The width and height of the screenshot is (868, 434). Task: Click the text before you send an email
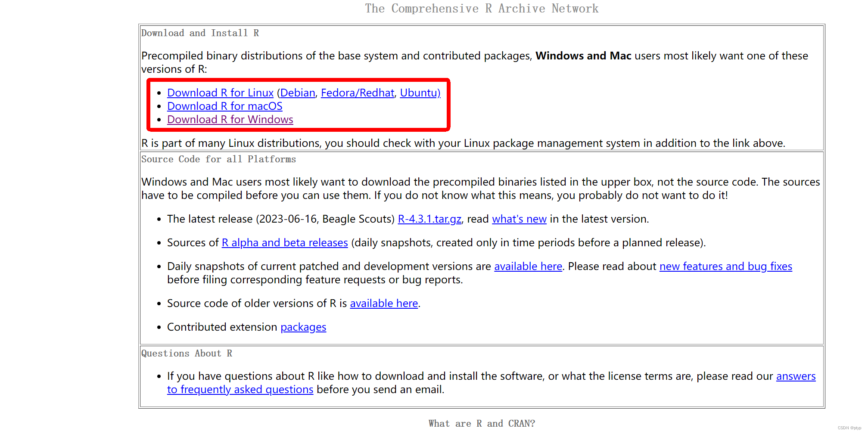coord(380,389)
